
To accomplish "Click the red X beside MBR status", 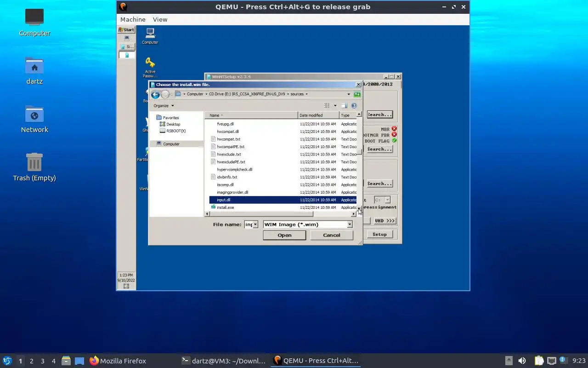I will [x=394, y=129].
